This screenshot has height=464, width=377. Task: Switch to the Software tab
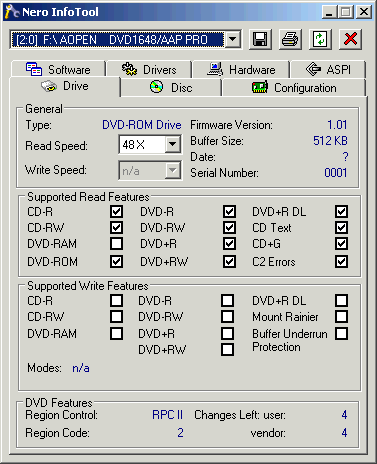58,69
